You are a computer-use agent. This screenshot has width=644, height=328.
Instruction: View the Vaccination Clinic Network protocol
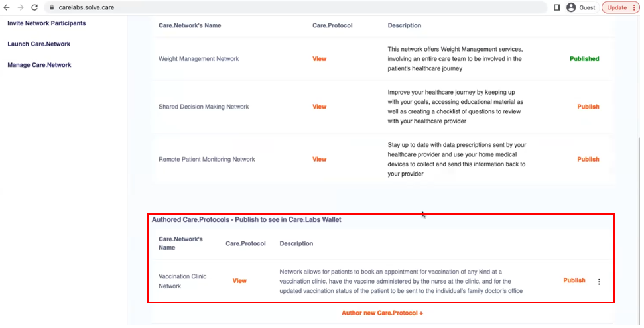click(x=239, y=281)
